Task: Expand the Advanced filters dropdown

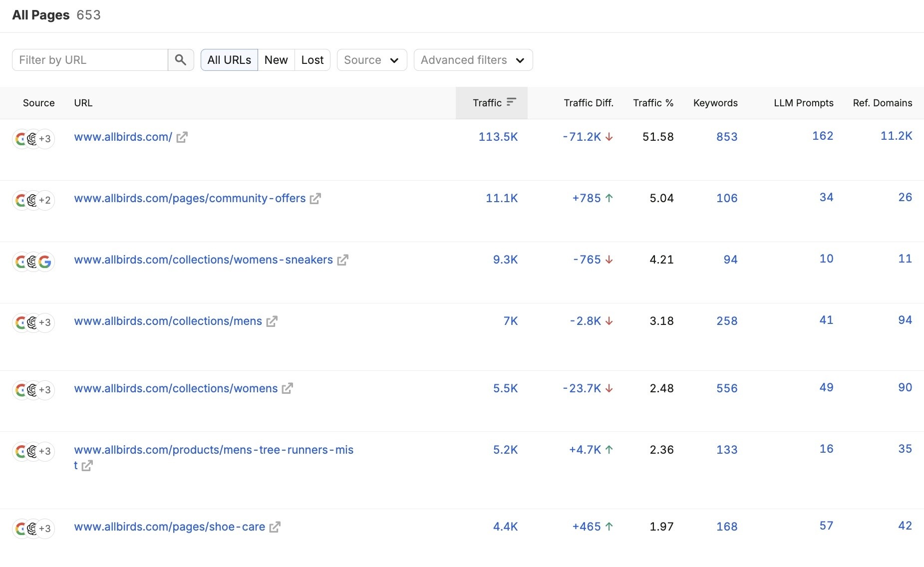Action: (x=473, y=60)
